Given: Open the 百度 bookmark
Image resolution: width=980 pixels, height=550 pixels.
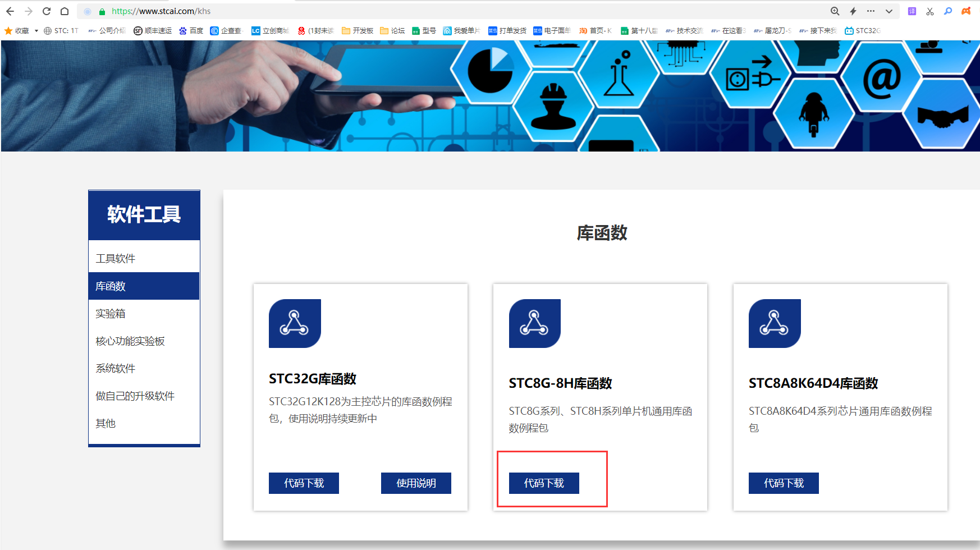Looking at the screenshot, I should pos(191,31).
